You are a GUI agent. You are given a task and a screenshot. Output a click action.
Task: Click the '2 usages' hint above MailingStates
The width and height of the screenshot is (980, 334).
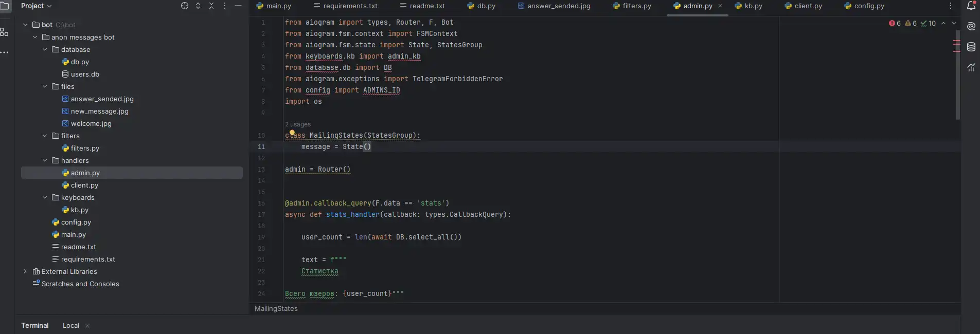click(x=298, y=124)
